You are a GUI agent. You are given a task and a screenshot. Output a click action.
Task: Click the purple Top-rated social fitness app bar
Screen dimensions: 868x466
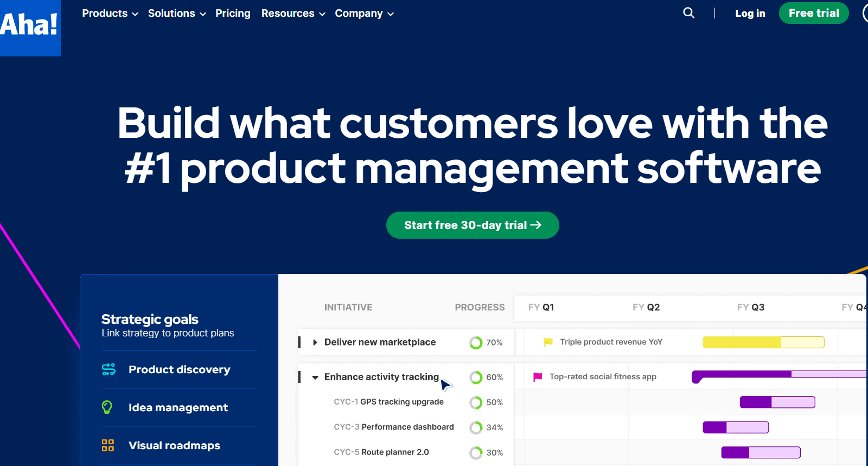[x=780, y=375]
